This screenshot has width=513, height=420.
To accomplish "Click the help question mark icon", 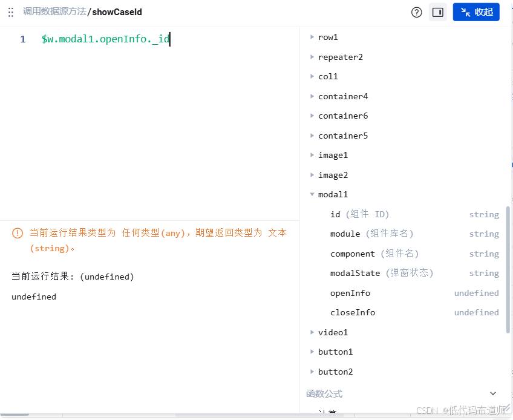I will point(416,13).
